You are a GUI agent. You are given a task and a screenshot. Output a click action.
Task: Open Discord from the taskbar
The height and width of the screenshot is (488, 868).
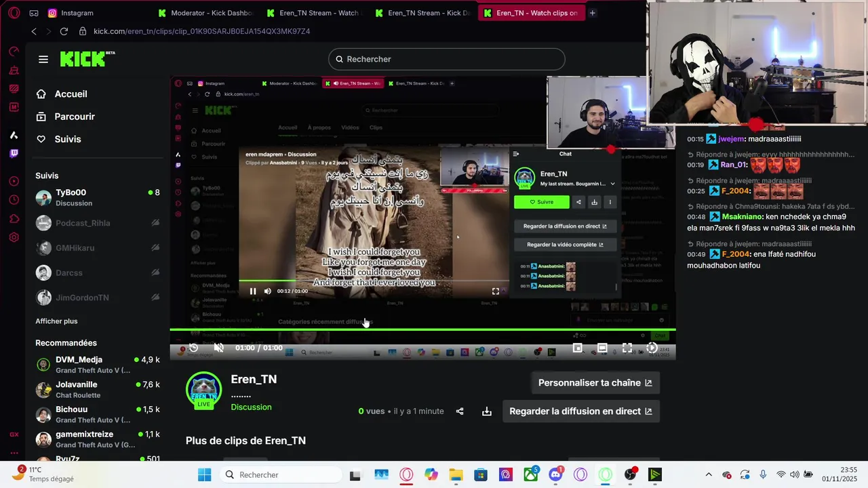coord(556,474)
